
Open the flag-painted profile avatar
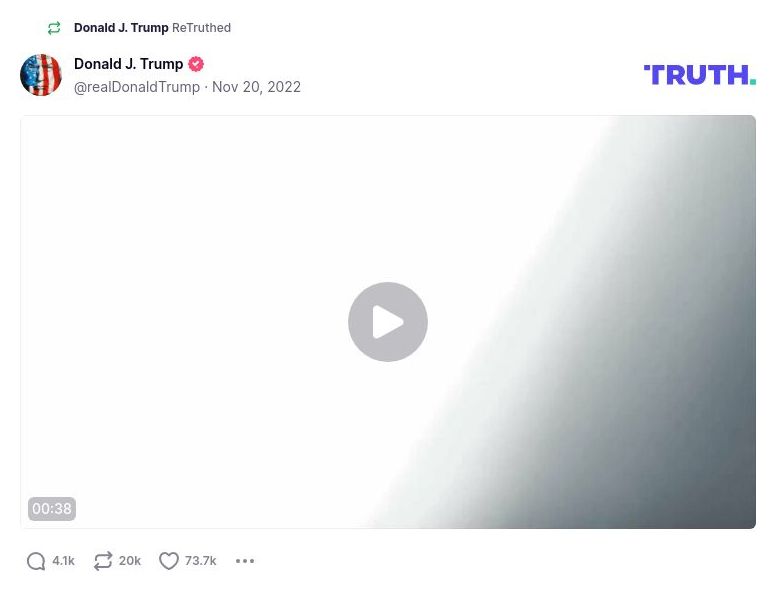[x=41, y=75]
